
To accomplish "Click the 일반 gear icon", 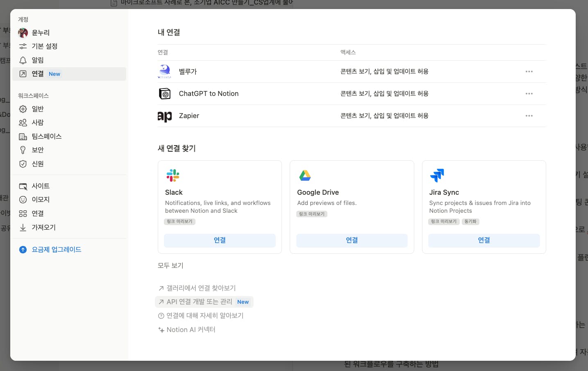I will click(23, 109).
